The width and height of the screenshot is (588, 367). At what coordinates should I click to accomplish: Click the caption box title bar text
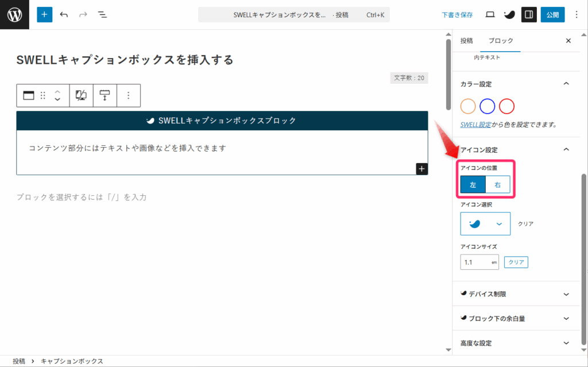tap(227, 121)
